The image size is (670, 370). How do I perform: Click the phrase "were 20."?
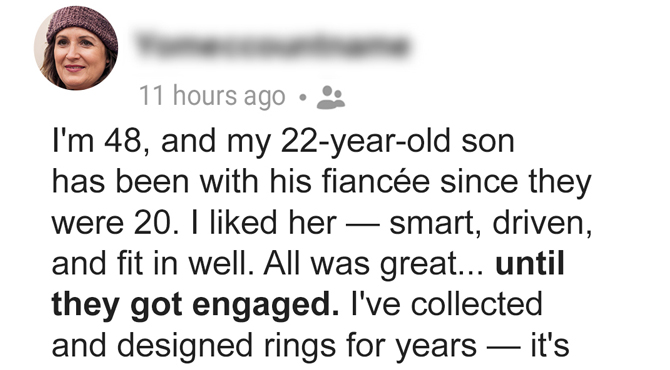point(111,223)
